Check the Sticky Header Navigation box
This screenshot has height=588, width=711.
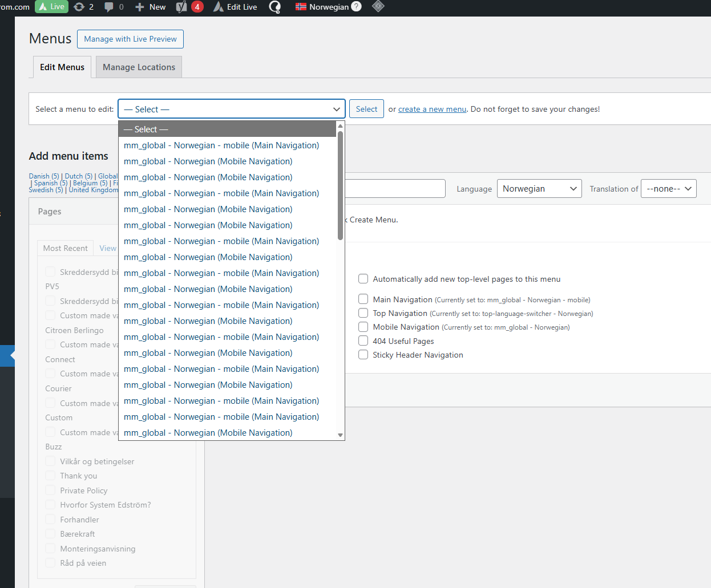pos(363,355)
